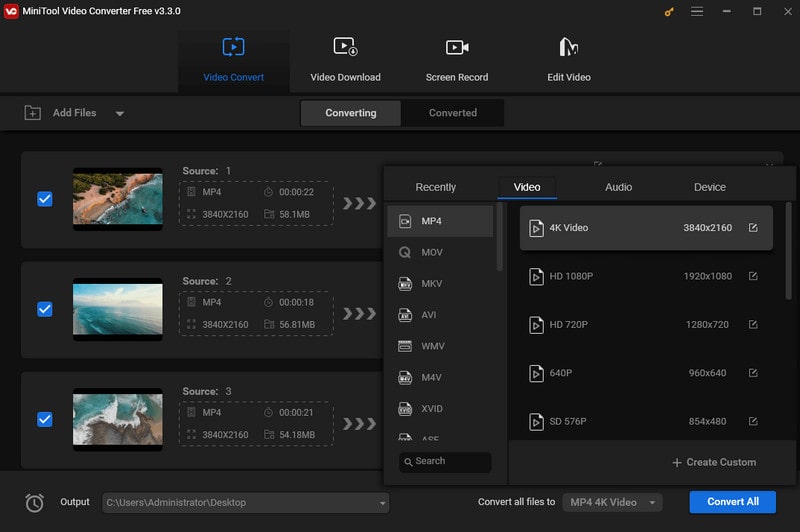Uncheck the Source 2 video checkbox
This screenshot has height=532, width=800.
[x=45, y=309]
